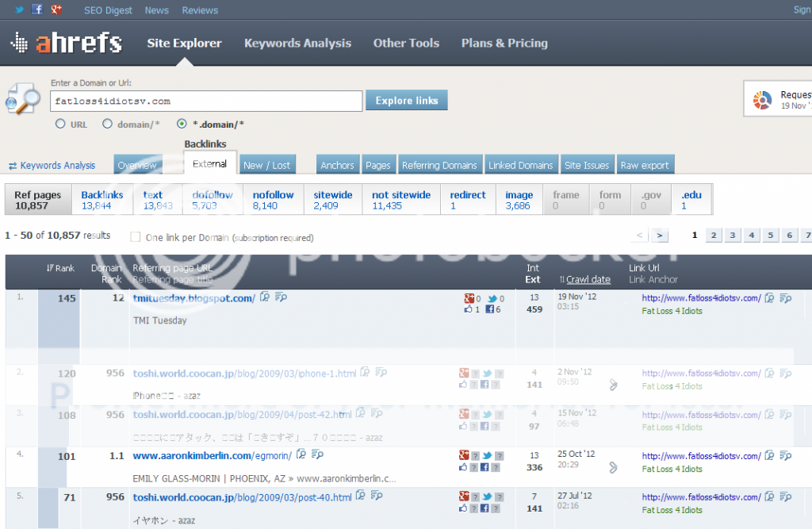This screenshot has height=529, width=812.
Task: Switch to the Overview tab
Action: [x=137, y=165]
